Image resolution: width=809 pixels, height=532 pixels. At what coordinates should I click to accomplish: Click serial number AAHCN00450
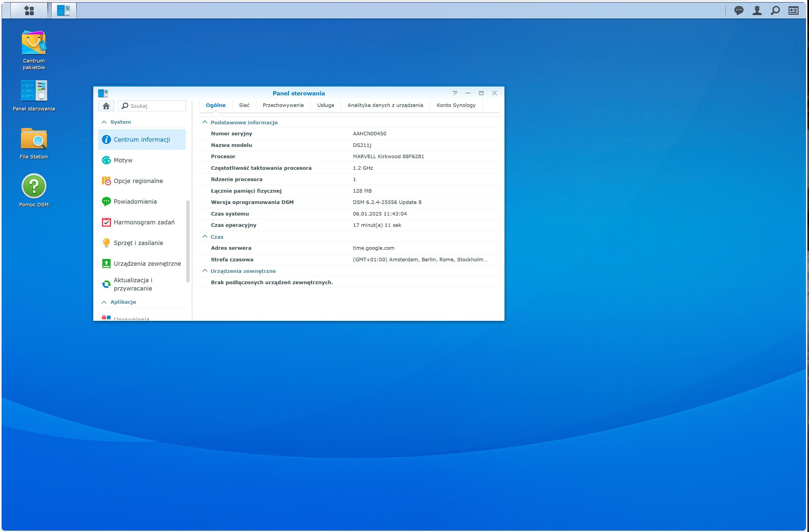coord(370,133)
